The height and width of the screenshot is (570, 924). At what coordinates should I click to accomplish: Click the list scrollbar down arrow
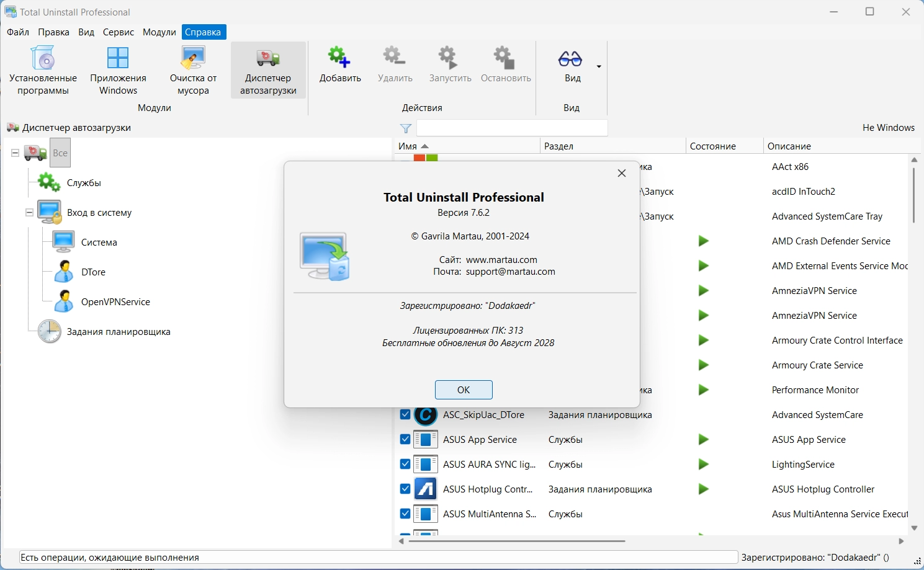coord(914,528)
